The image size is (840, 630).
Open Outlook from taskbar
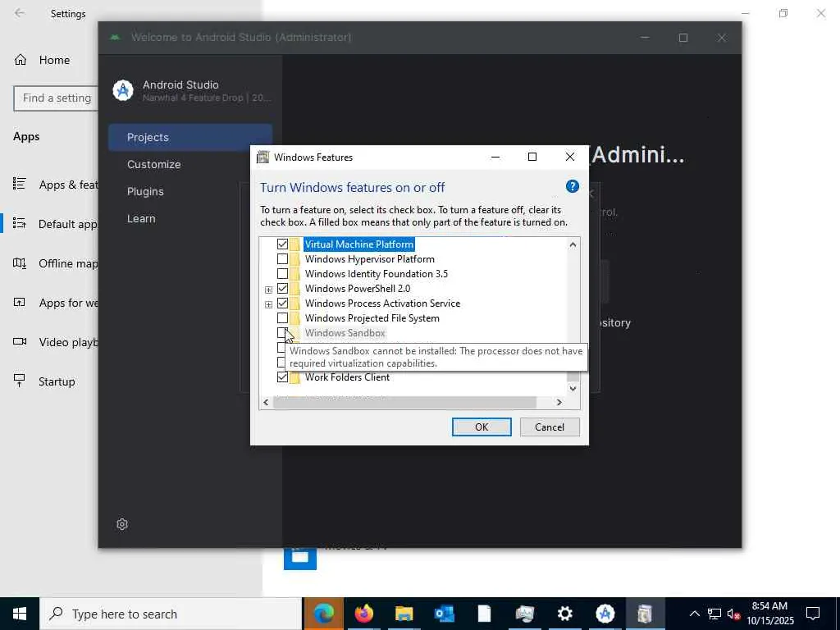point(444,614)
